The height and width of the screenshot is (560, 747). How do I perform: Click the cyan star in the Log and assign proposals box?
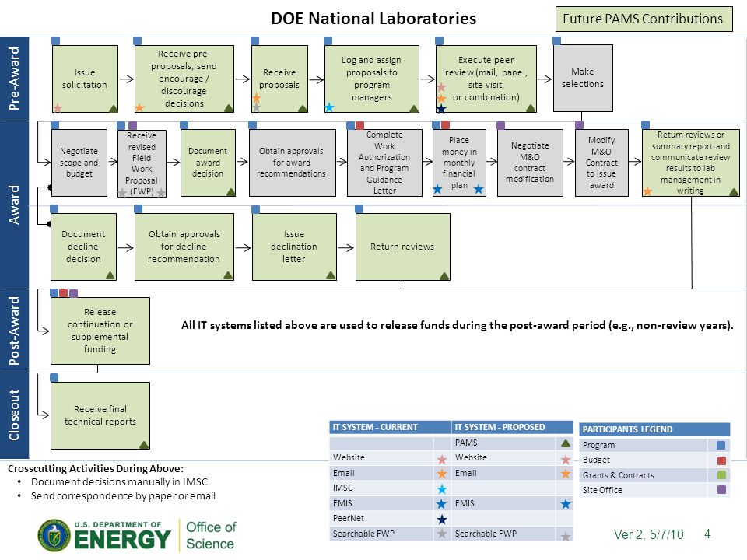click(x=329, y=107)
